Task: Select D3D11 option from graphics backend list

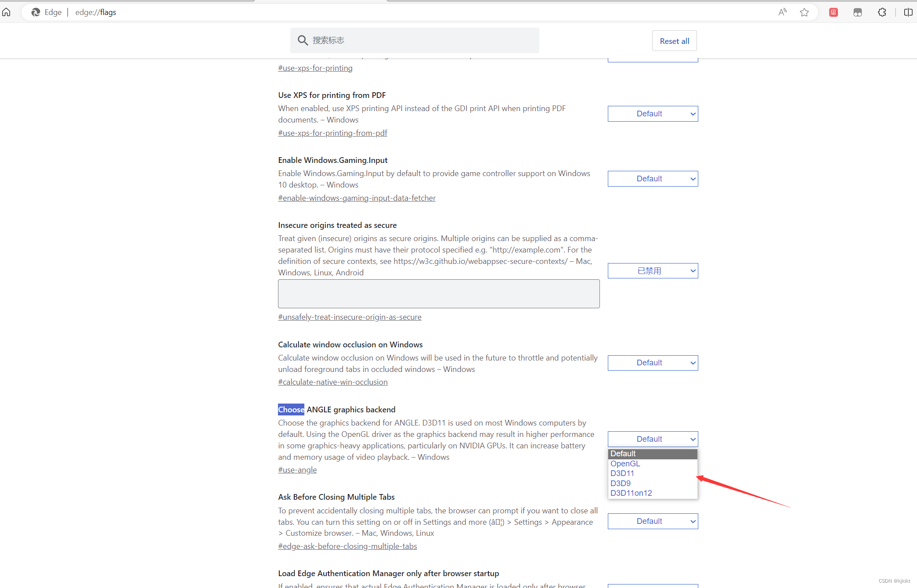Action: tap(622, 473)
